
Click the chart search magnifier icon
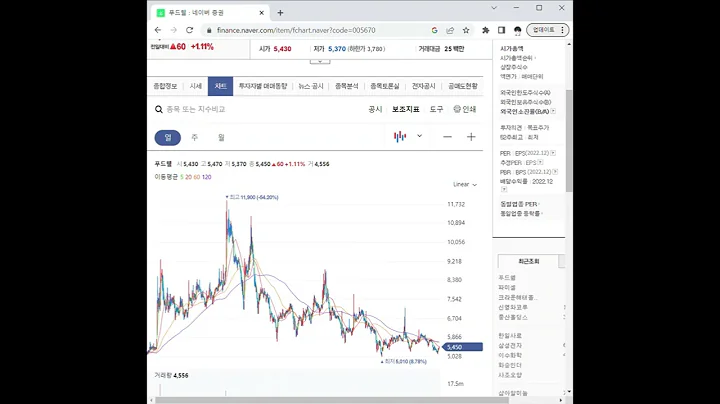pyautogui.click(x=159, y=109)
